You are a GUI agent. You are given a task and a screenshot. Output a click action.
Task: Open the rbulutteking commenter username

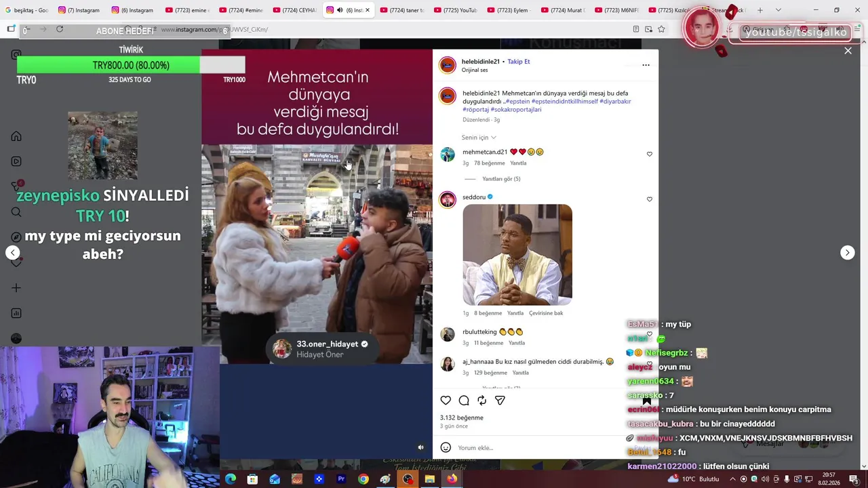pos(479,332)
